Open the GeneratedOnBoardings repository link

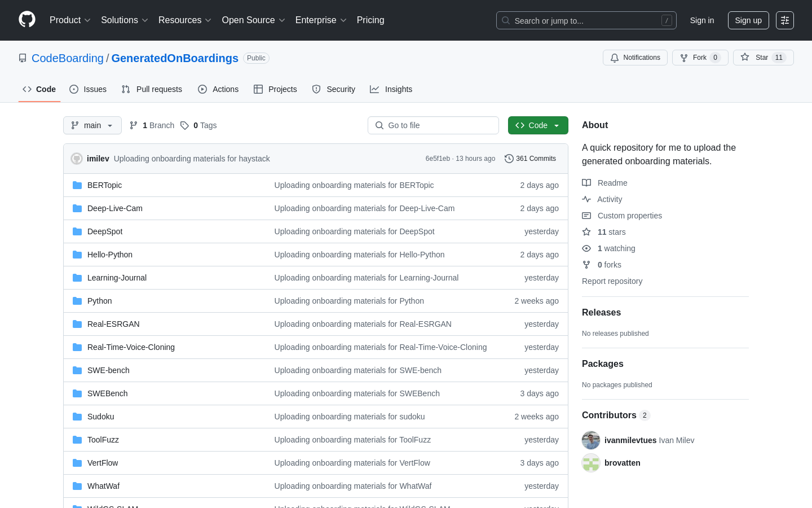point(175,58)
